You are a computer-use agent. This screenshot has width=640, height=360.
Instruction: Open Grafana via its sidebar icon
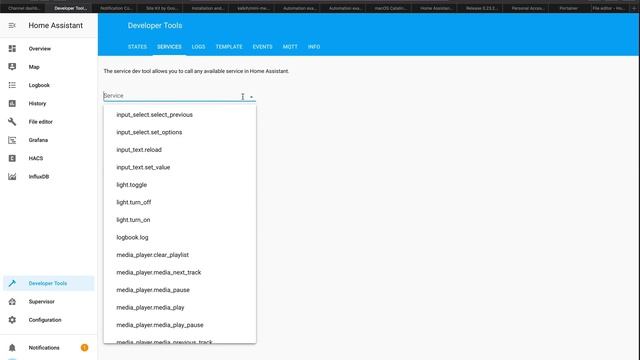tap(12, 140)
